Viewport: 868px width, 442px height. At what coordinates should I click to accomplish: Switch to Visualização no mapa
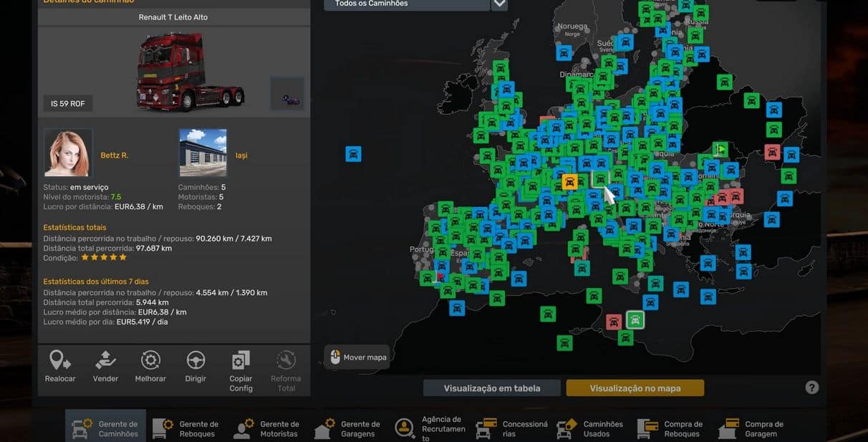635,388
